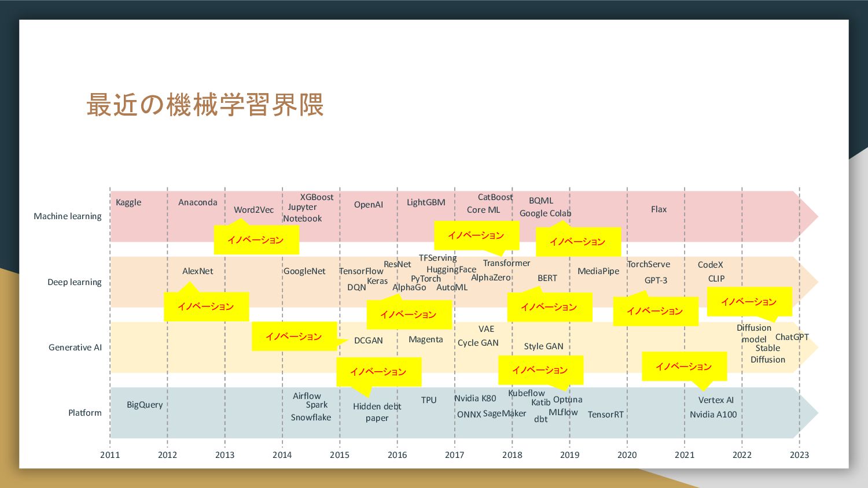Click the slide title 最近の機械学習界隈

205,105
